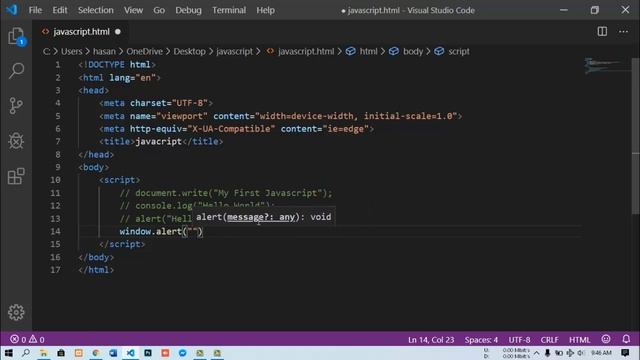The image size is (640, 360).
Task: Click line number 17 in the gutter
Action: point(55,270)
